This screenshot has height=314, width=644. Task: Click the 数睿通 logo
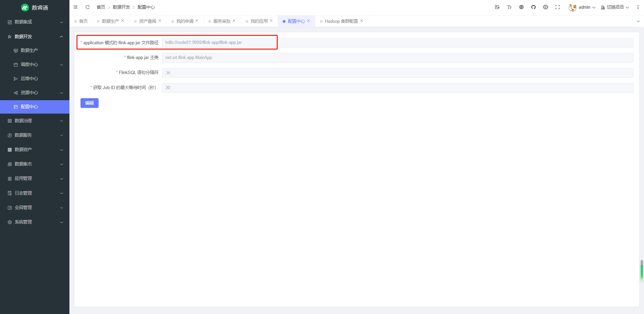(x=35, y=7)
